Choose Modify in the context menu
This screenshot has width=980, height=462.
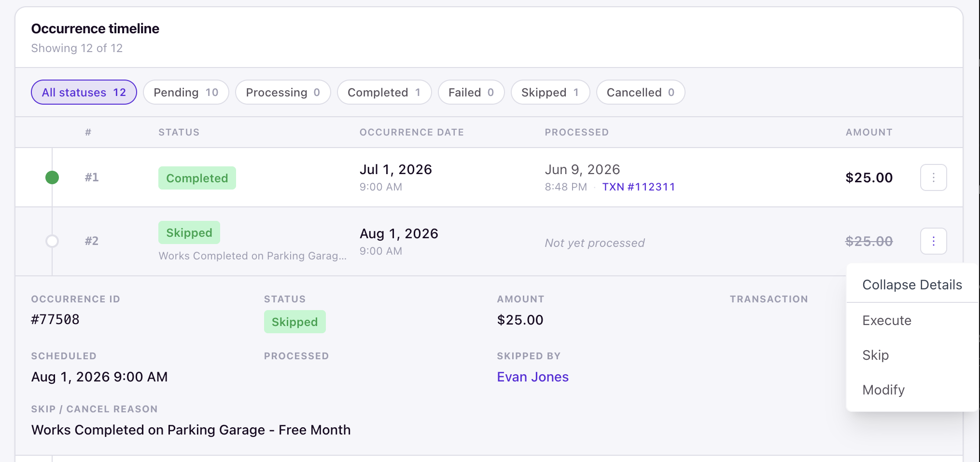[912, 390]
